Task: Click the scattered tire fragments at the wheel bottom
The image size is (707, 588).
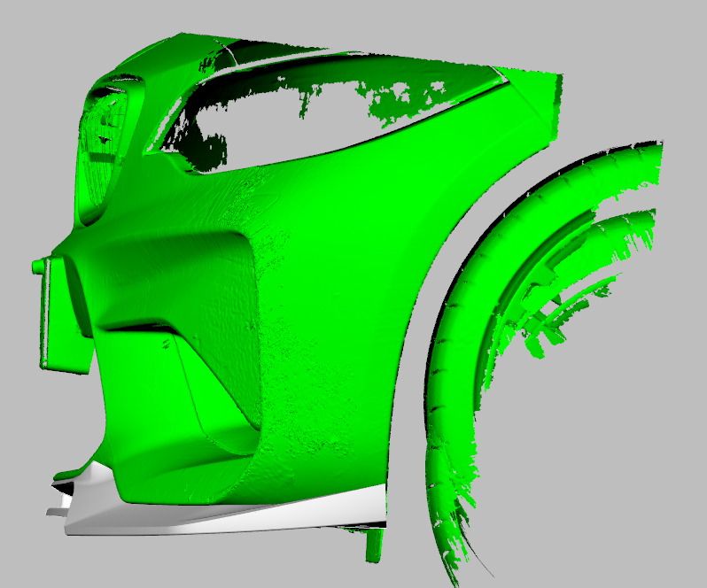Action: pos(452,522)
